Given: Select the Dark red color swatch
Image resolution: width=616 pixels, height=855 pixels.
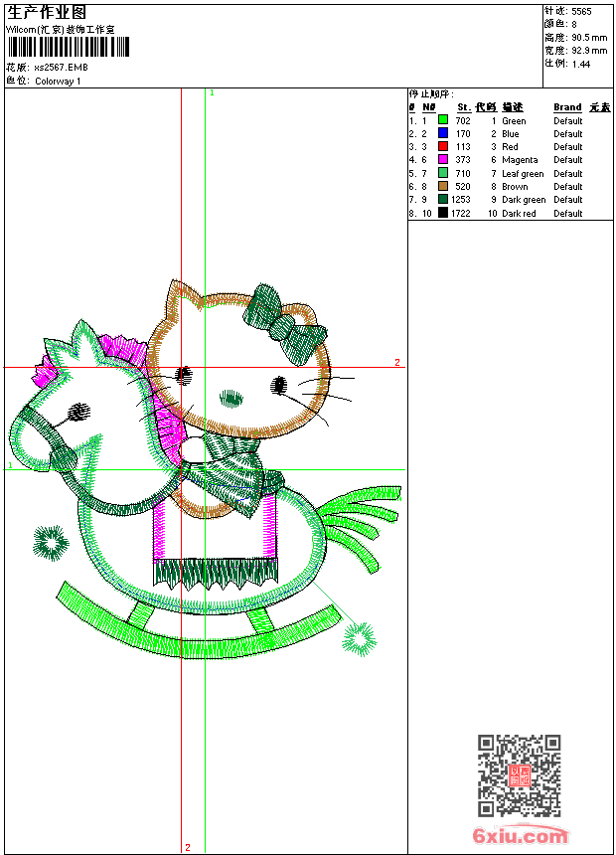Looking at the screenshot, I should [x=443, y=213].
